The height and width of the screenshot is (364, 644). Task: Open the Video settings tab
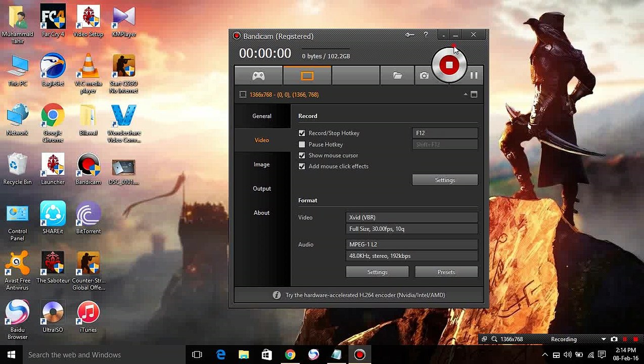262,140
